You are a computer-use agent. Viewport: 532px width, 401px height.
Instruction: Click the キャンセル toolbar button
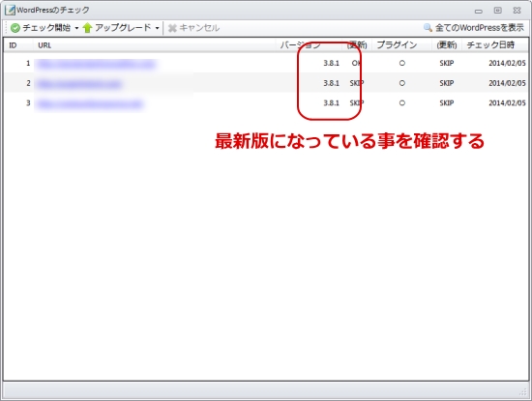pyautogui.click(x=193, y=28)
